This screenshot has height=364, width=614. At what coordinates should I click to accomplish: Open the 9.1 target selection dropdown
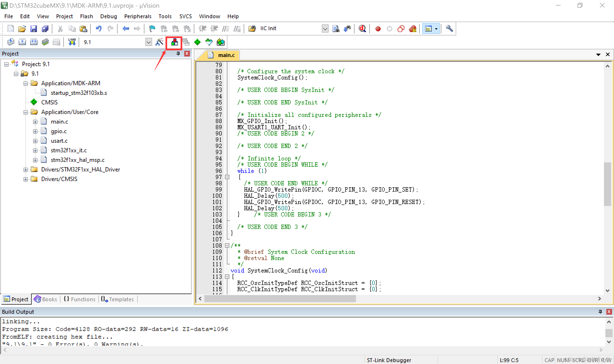click(x=148, y=42)
